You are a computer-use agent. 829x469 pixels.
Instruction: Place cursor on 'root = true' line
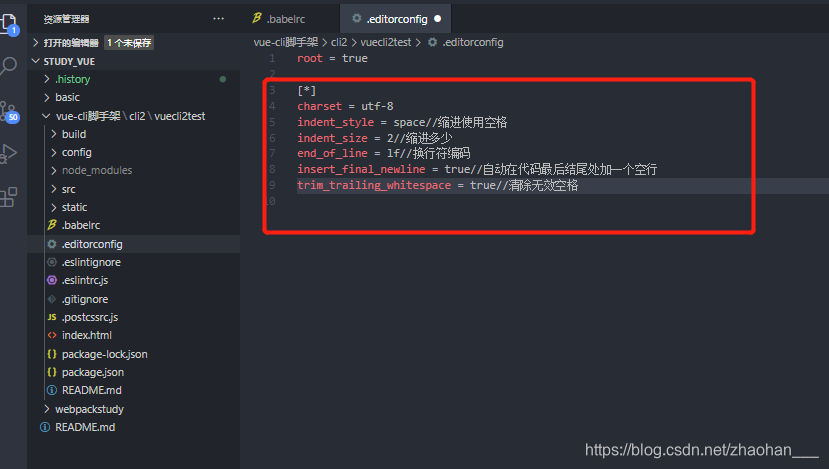[332, 58]
